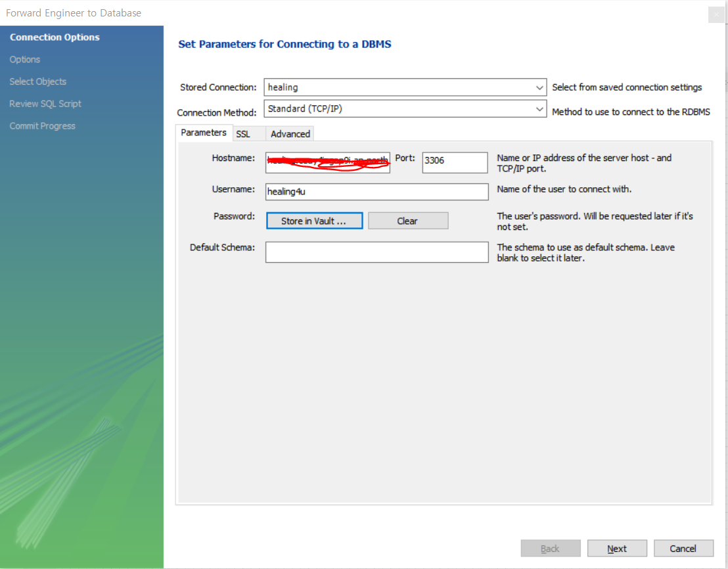Image resolution: width=728 pixels, height=569 pixels.
Task: Select the Connection Options step
Action: [x=55, y=37]
